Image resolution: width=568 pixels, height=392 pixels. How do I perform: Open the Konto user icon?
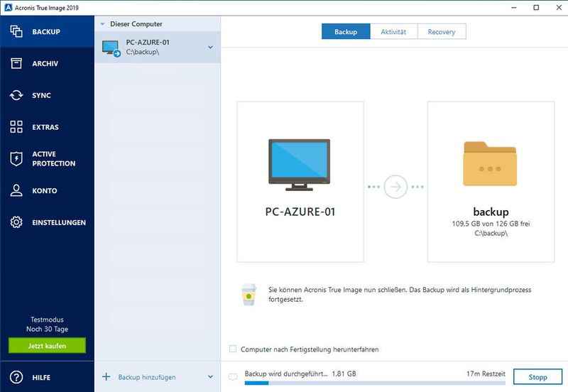click(x=16, y=190)
